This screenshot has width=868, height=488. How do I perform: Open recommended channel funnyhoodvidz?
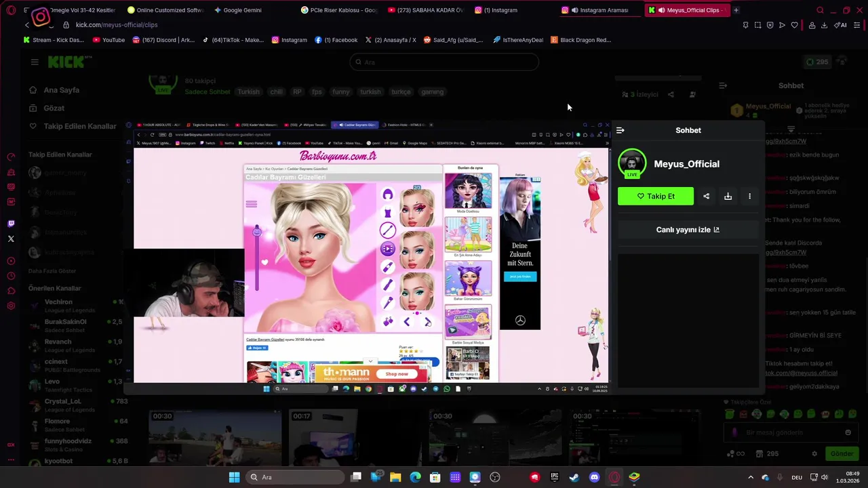(75, 445)
